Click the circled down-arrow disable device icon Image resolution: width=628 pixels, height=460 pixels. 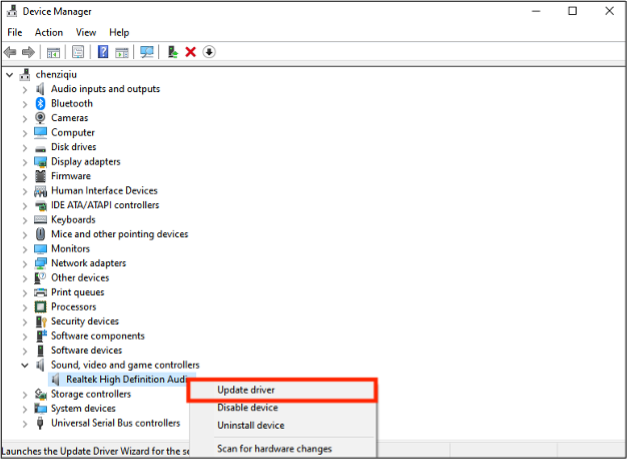click(209, 52)
